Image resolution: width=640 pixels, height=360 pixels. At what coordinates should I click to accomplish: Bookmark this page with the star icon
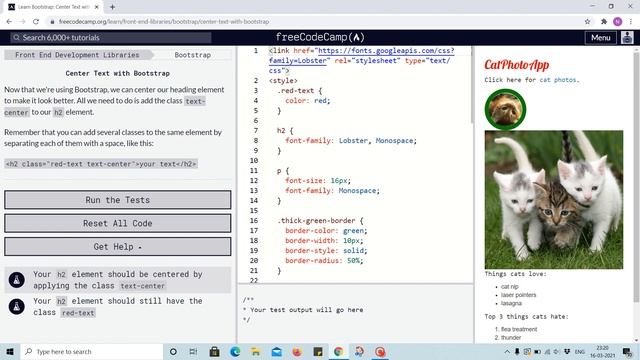click(587, 22)
